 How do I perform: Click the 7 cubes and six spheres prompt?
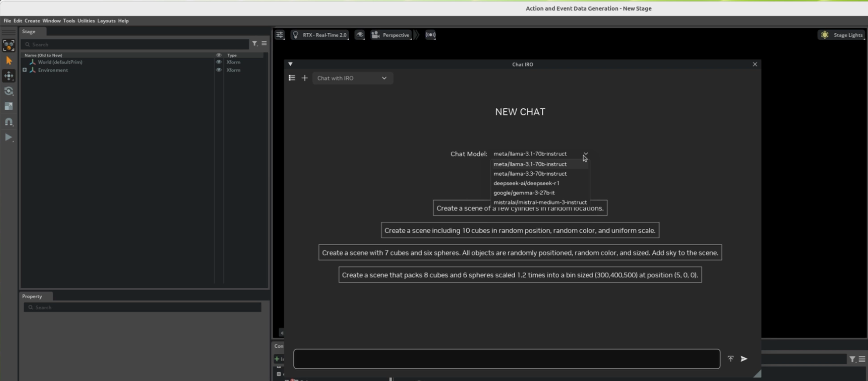click(x=520, y=253)
